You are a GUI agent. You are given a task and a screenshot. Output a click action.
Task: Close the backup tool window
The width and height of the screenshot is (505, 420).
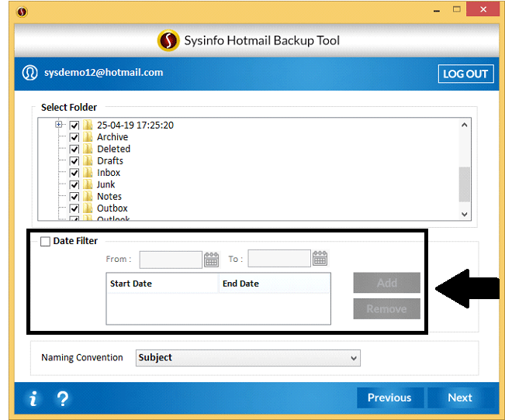[483, 9]
